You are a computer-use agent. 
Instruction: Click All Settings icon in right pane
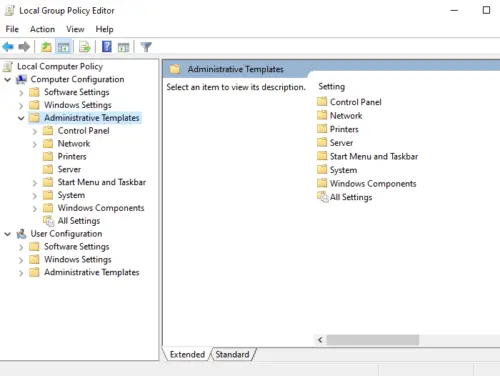[x=323, y=197]
